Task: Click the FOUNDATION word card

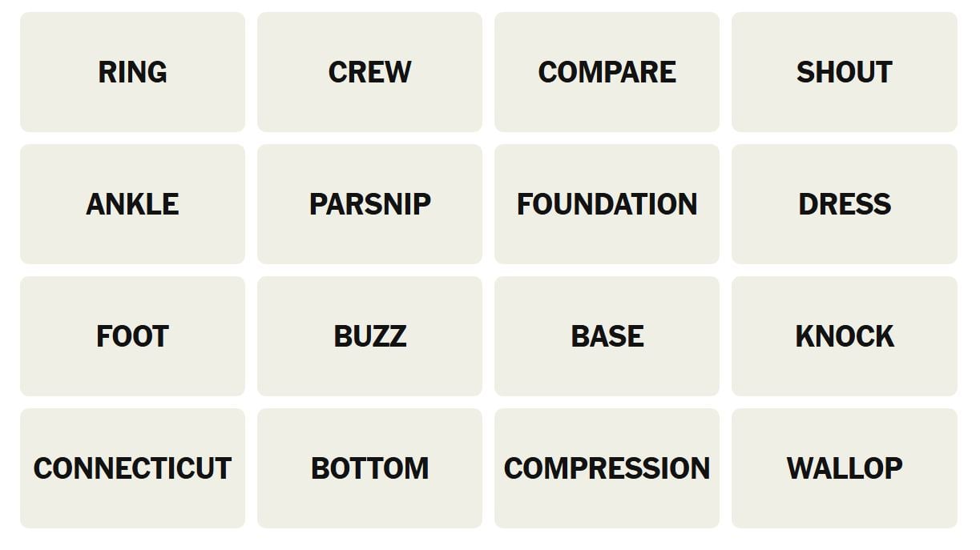Action: [x=607, y=204]
